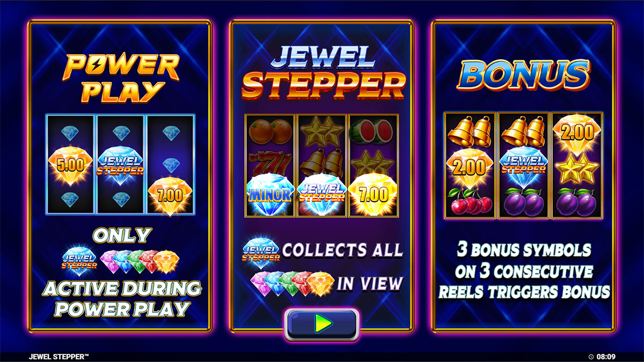Select the Jewel Stepper diamond in Bonus reels

coord(524,166)
